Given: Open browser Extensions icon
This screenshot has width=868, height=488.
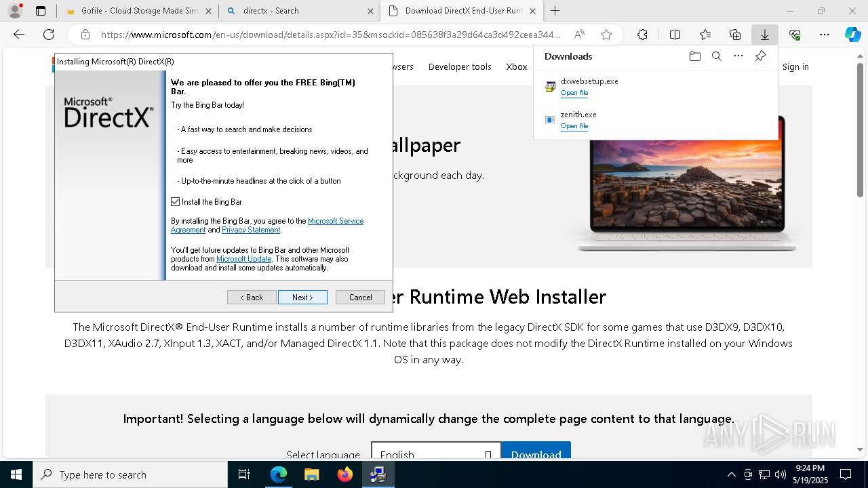Looking at the screenshot, I should [x=642, y=35].
